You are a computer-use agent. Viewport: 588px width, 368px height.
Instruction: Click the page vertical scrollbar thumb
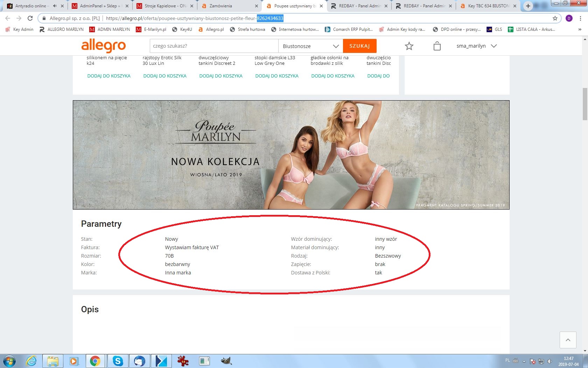pyautogui.click(x=584, y=104)
